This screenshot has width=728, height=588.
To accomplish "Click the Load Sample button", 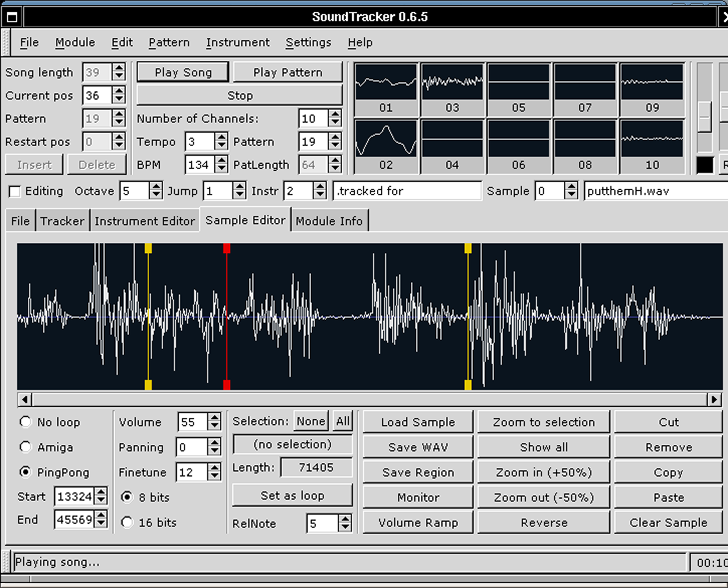I will tap(418, 422).
